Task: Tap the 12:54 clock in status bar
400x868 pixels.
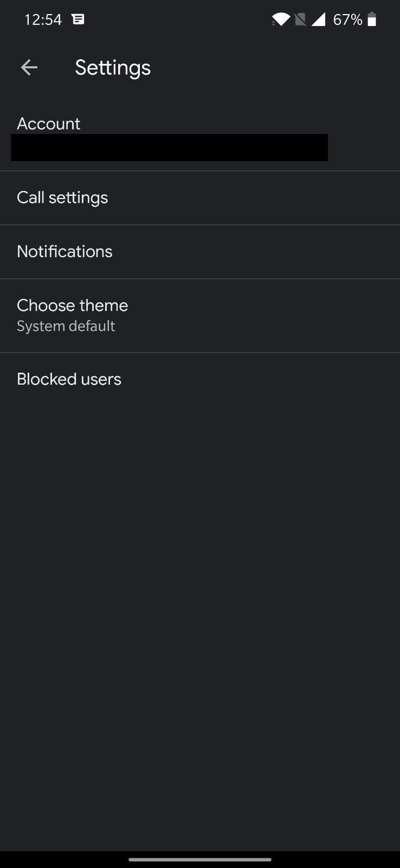Action: click(43, 20)
